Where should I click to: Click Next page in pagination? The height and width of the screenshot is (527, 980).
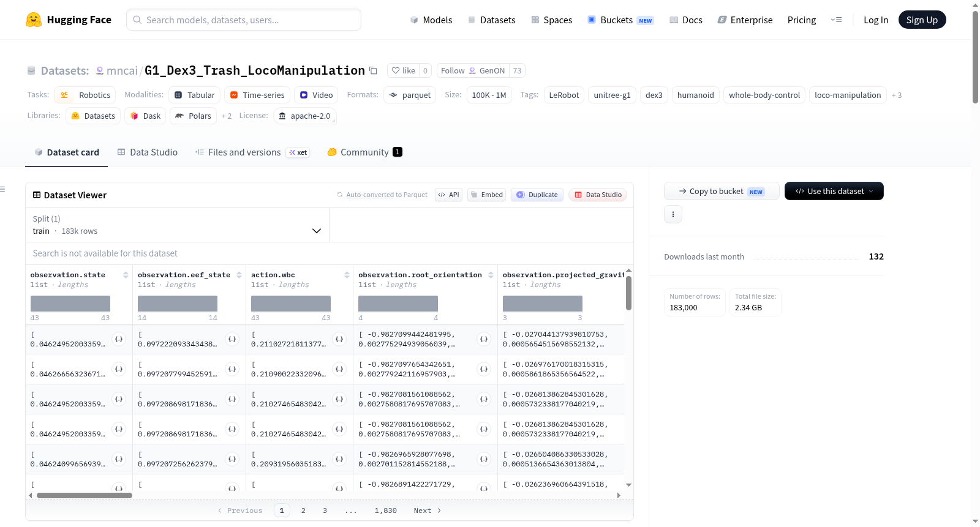428,510
